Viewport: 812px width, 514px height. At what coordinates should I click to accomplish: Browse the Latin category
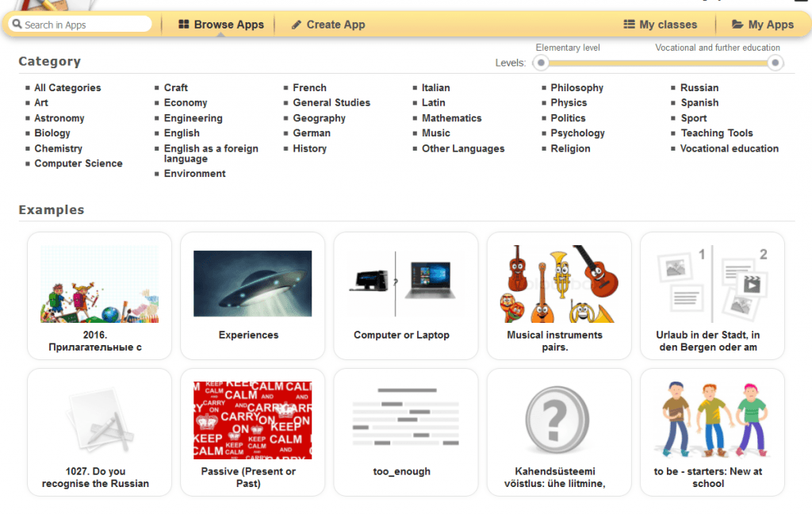click(x=434, y=102)
